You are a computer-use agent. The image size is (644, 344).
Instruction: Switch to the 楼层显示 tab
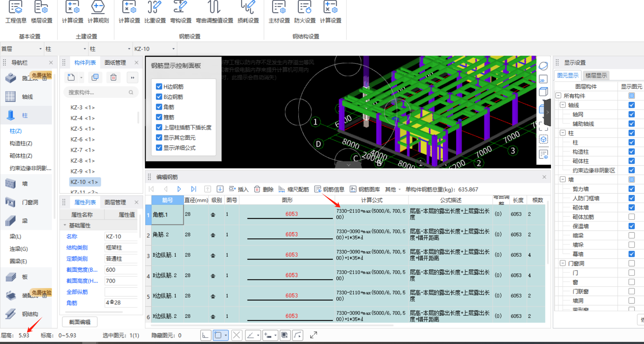tap(596, 76)
